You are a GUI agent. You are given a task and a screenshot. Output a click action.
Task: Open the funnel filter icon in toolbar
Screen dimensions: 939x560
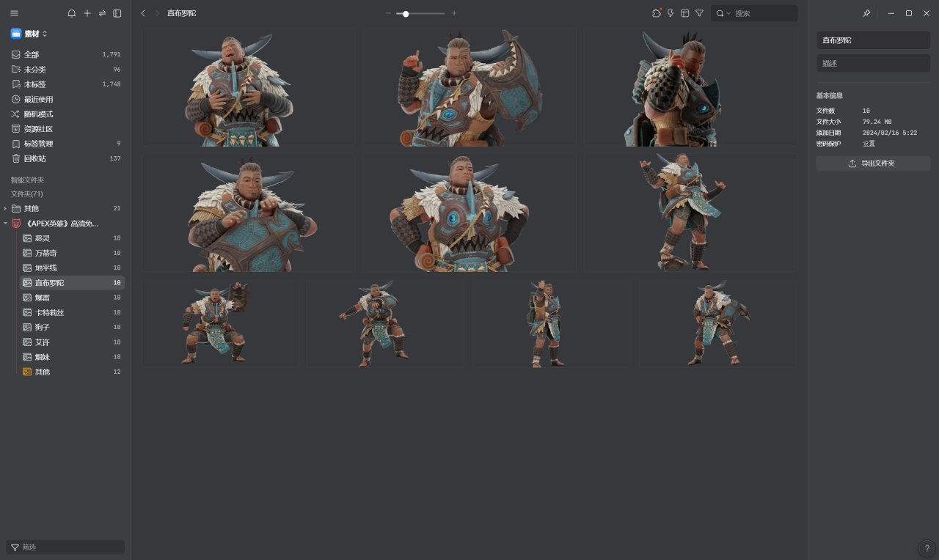(699, 13)
